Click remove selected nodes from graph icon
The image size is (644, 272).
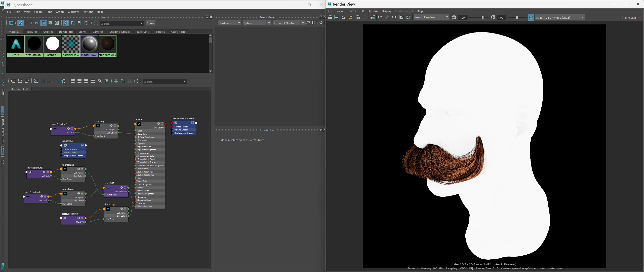pyautogui.click(x=50, y=81)
